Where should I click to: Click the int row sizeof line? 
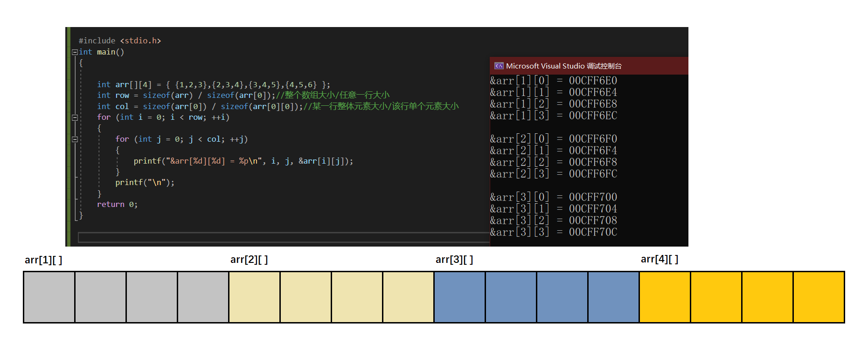point(243,95)
